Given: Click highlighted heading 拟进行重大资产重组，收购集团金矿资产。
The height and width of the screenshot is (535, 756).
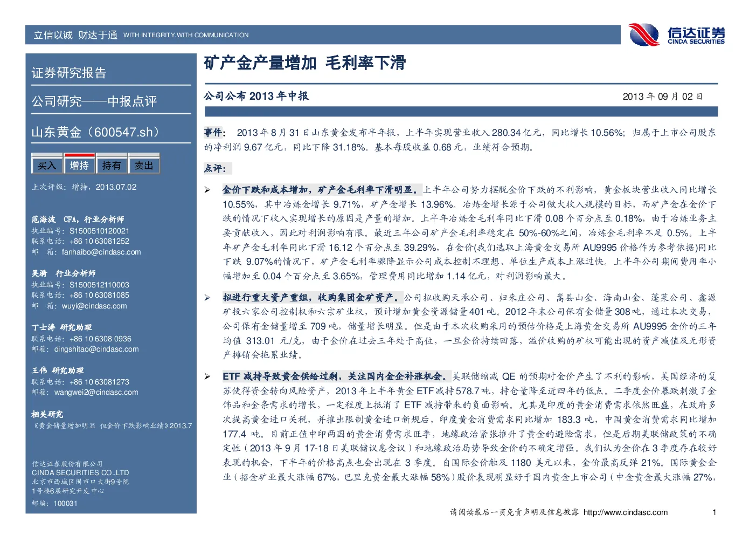Looking at the screenshot, I should (x=313, y=298).
